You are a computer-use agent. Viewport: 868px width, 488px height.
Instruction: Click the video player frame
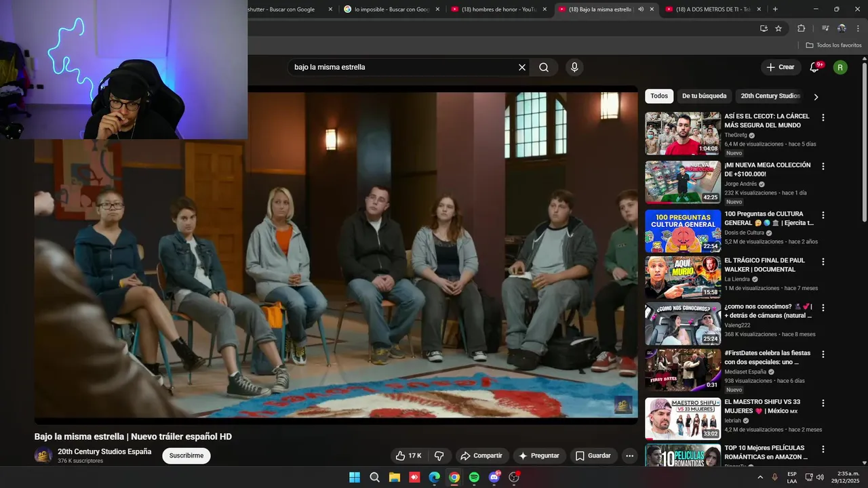click(x=336, y=255)
